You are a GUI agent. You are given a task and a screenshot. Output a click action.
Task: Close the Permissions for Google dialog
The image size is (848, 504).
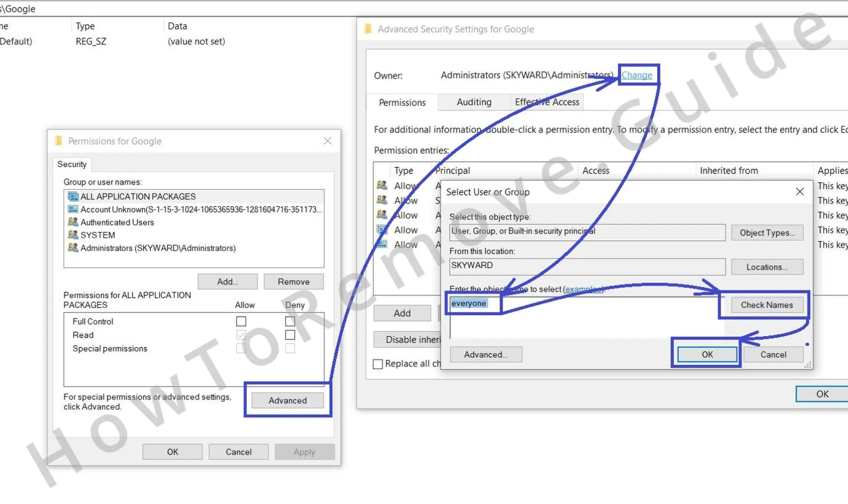(328, 141)
